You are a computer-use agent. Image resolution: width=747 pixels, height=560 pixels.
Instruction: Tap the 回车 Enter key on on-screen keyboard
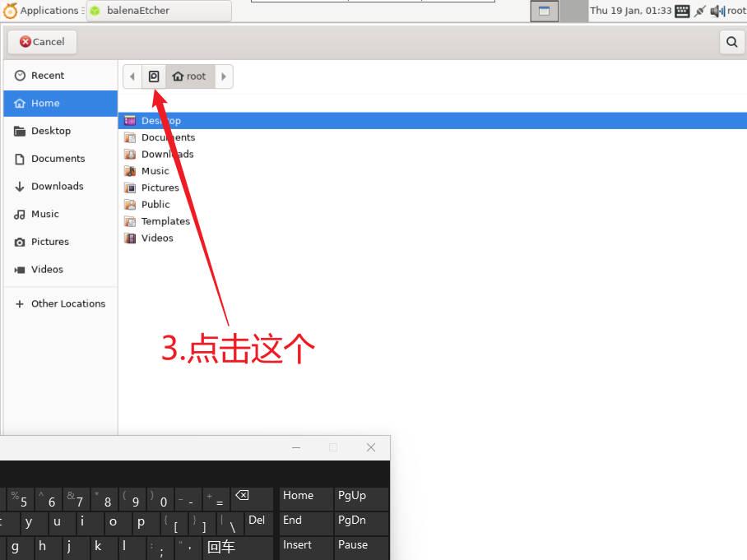pyautogui.click(x=239, y=548)
